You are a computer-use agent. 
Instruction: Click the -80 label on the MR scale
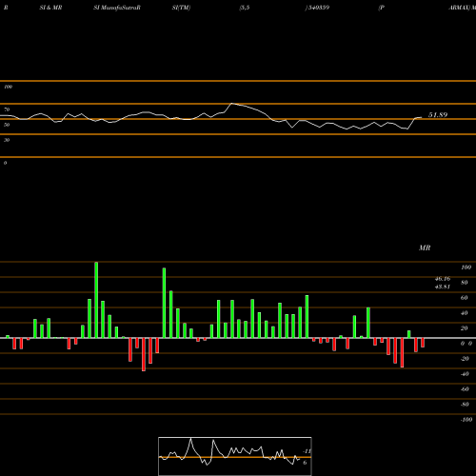[465, 405]
